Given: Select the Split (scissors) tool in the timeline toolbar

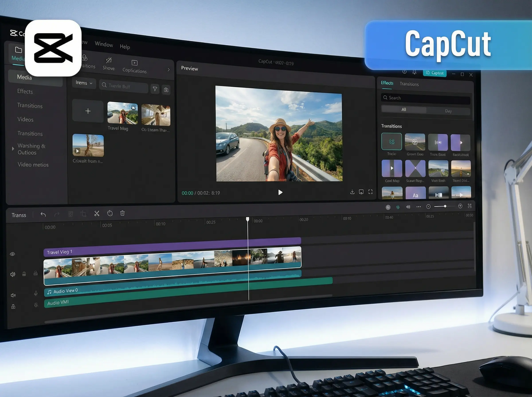Looking at the screenshot, I should [96, 213].
